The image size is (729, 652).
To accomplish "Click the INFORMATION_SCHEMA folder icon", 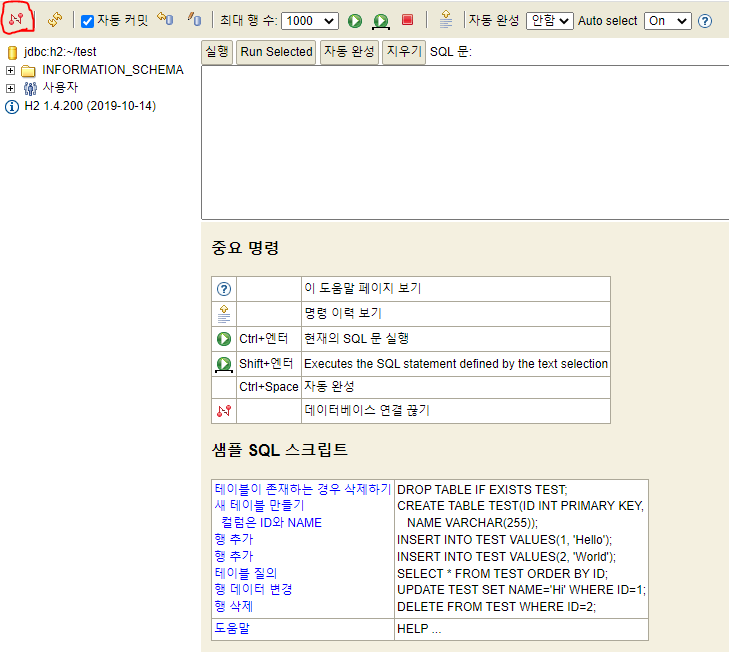I will 28,71.
